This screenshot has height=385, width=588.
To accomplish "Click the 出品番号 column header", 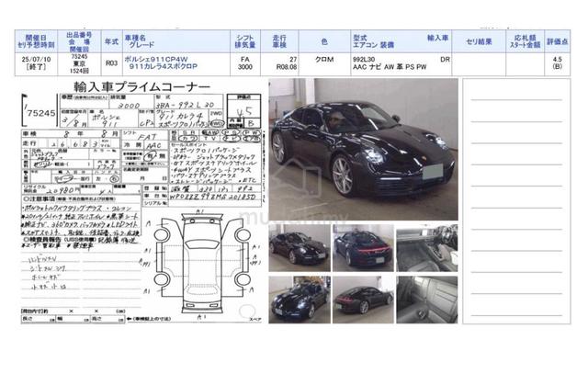I will pyautogui.click(x=79, y=41).
